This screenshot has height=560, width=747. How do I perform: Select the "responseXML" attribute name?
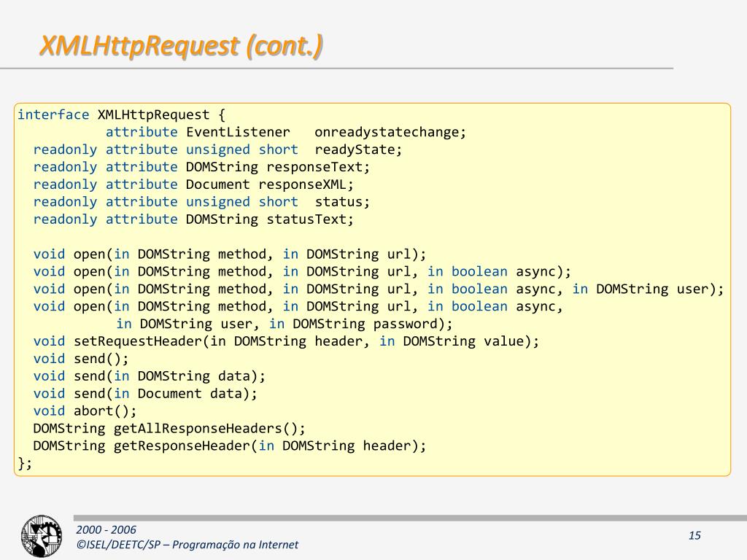coord(302,184)
